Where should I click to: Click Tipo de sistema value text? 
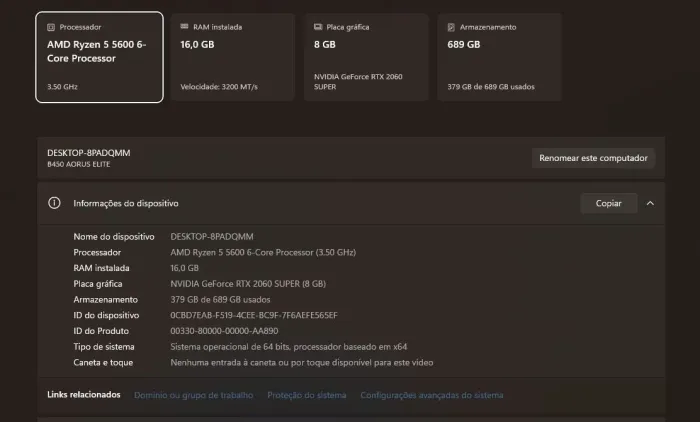pos(289,347)
